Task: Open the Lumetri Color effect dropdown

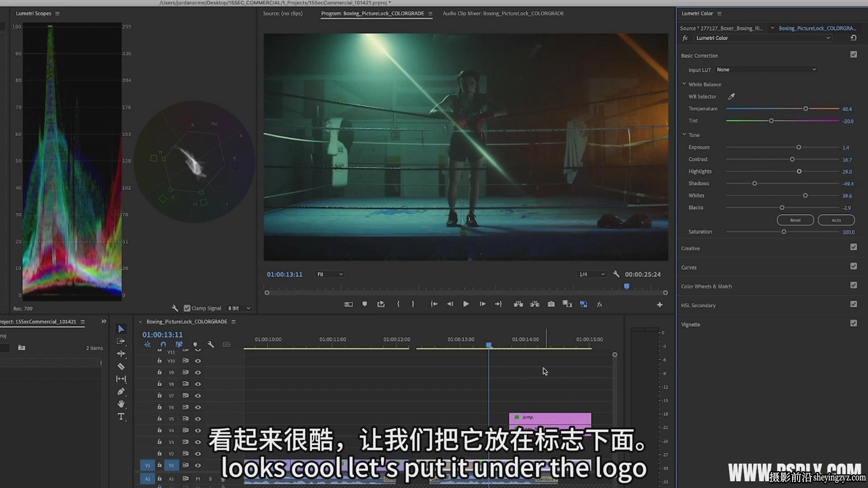Action: point(762,38)
